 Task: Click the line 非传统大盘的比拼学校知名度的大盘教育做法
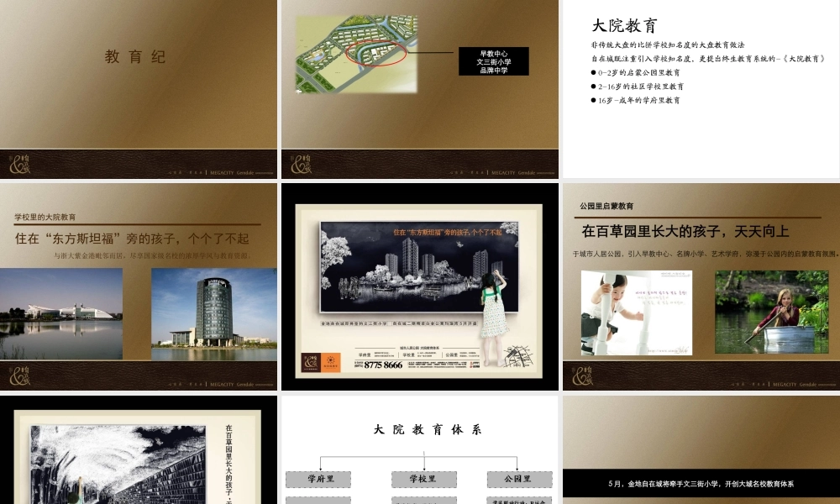(x=668, y=45)
